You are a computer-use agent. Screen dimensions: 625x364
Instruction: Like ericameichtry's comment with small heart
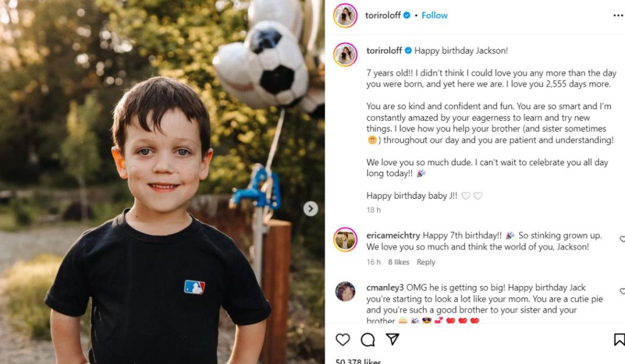point(622,240)
